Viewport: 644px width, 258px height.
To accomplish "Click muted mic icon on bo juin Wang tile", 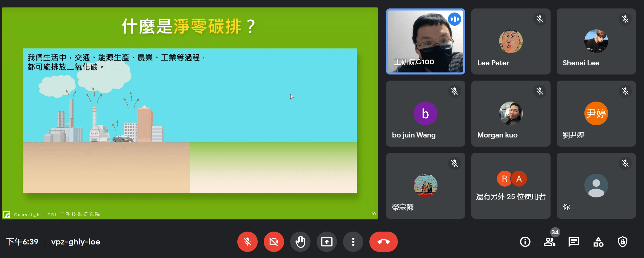I will point(455,91).
